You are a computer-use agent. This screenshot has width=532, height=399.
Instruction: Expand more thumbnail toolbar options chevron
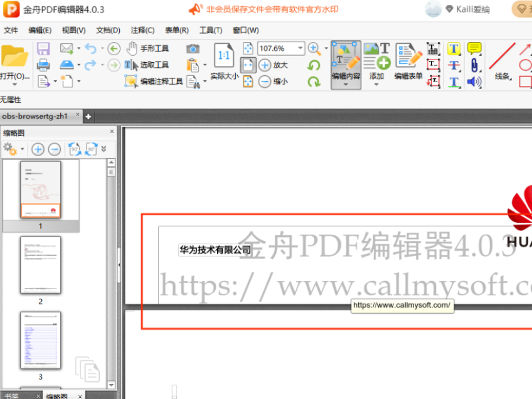tap(104, 149)
